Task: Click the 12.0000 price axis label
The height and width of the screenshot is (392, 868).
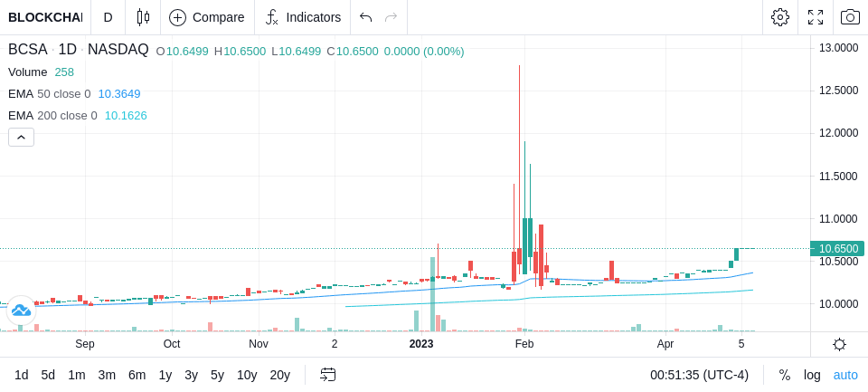Action: coord(839,133)
